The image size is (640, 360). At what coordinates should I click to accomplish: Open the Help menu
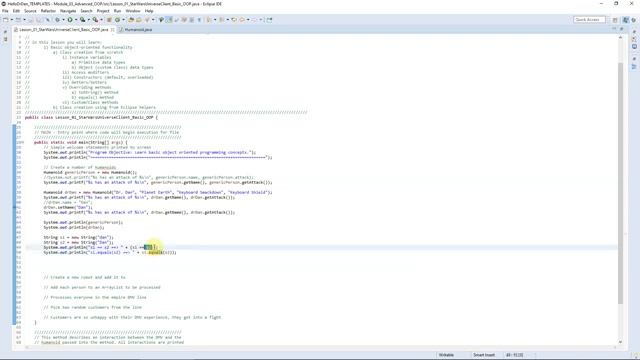149,11
